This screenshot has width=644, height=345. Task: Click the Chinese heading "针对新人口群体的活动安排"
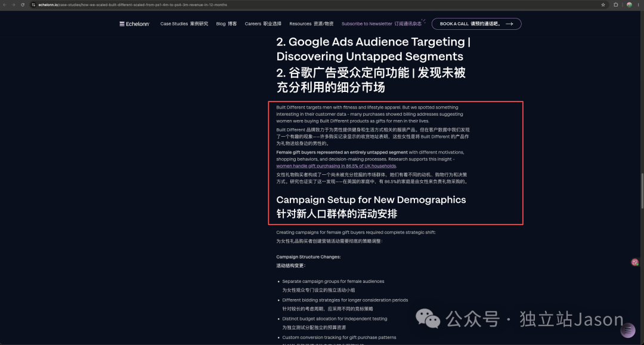pyautogui.click(x=337, y=214)
